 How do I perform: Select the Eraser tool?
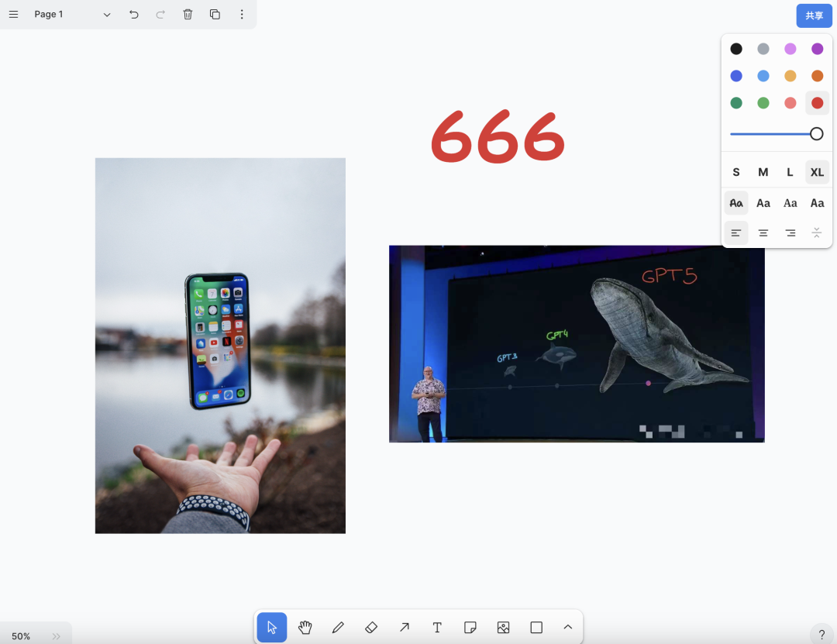tap(371, 628)
